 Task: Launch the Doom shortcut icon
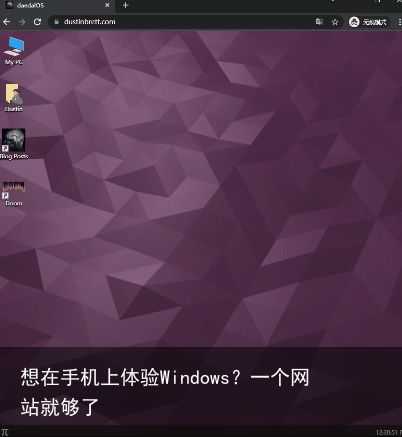point(14,193)
